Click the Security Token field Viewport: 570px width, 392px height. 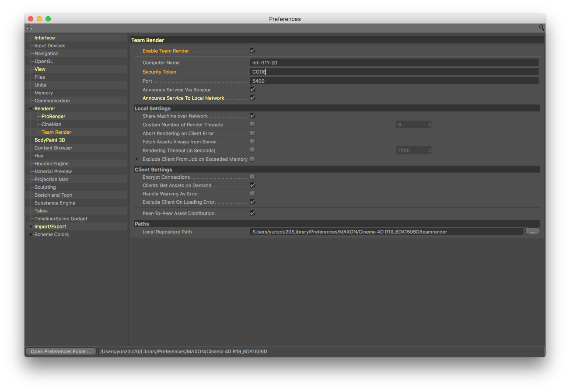click(394, 72)
